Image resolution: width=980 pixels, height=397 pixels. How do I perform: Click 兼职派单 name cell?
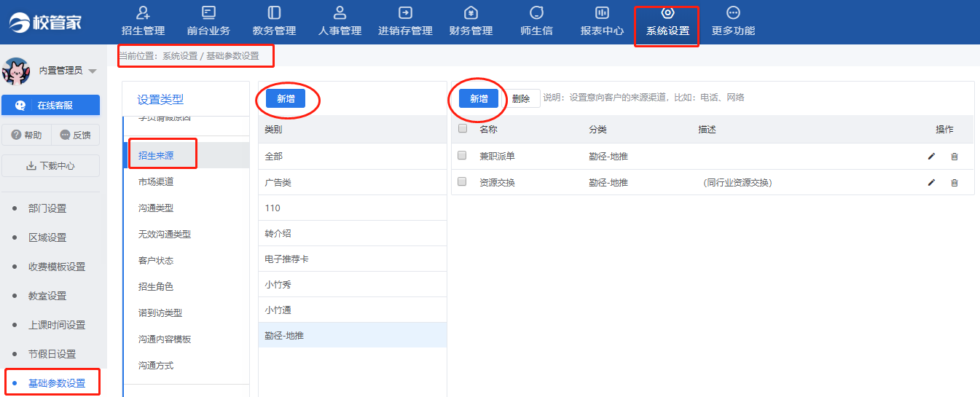click(x=497, y=156)
